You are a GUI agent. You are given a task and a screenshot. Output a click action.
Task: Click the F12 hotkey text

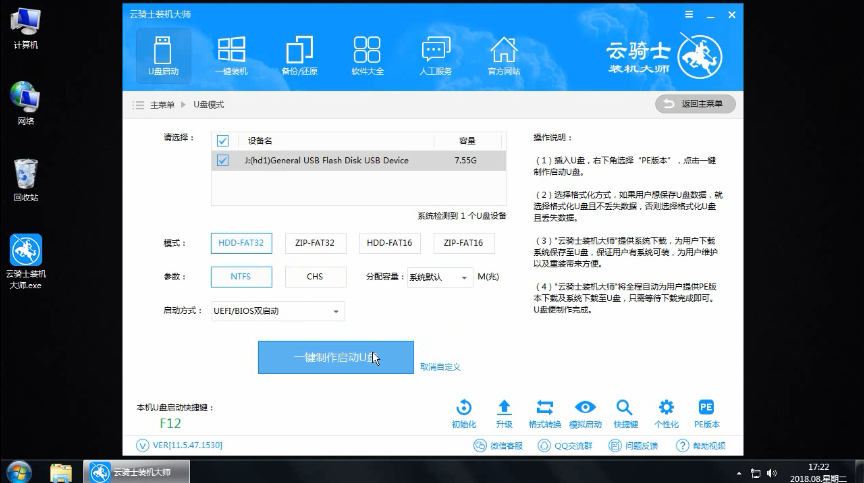[x=170, y=423]
